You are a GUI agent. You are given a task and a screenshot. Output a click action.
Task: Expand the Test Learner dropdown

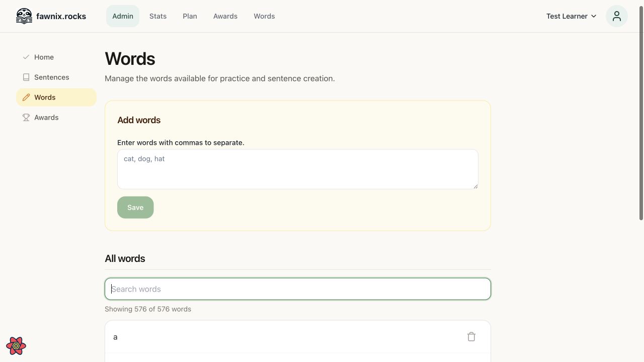pyautogui.click(x=572, y=16)
